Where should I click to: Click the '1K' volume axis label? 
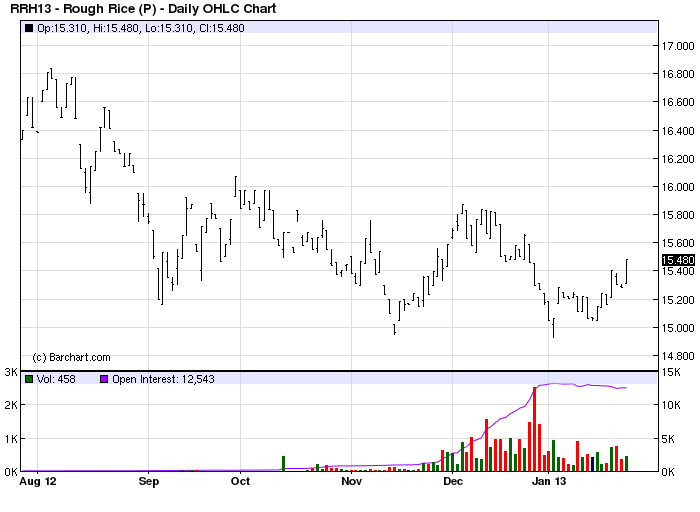click(11, 439)
